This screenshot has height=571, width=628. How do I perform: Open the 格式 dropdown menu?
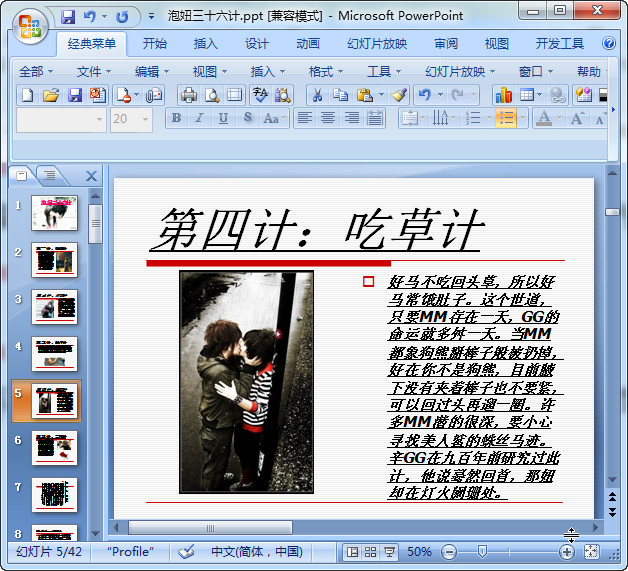(326, 72)
